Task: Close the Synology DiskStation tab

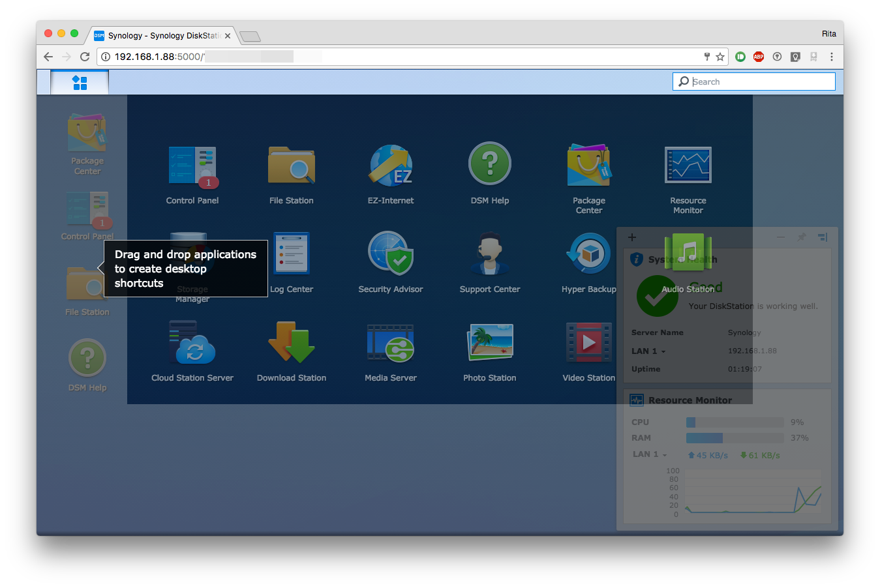Action: [228, 36]
